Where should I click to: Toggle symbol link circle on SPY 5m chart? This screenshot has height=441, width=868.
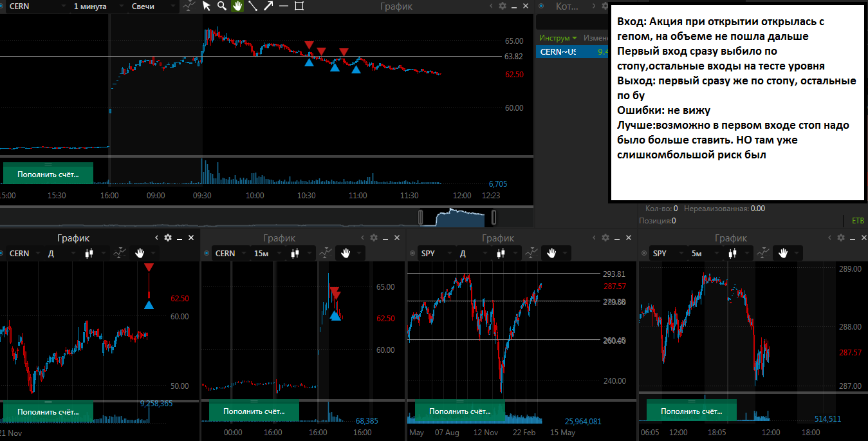[x=644, y=254]
